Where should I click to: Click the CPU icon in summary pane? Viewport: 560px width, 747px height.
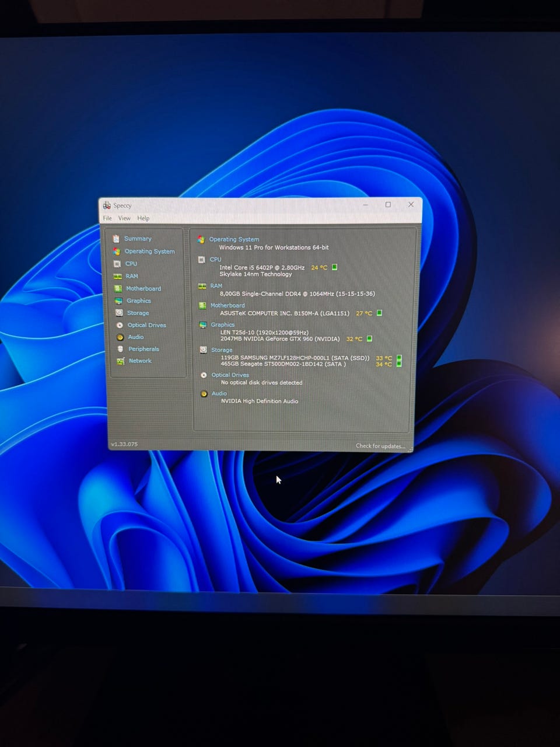(x=201, y=260)
